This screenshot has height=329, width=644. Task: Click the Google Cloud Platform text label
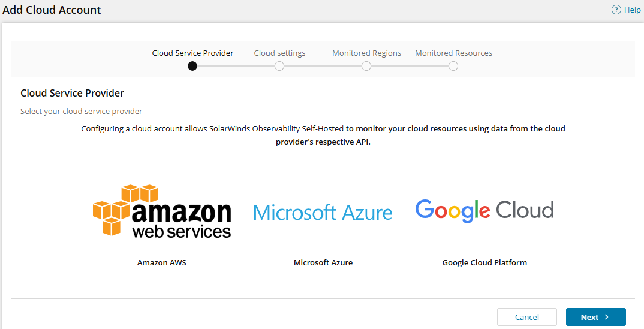(484, 262)
